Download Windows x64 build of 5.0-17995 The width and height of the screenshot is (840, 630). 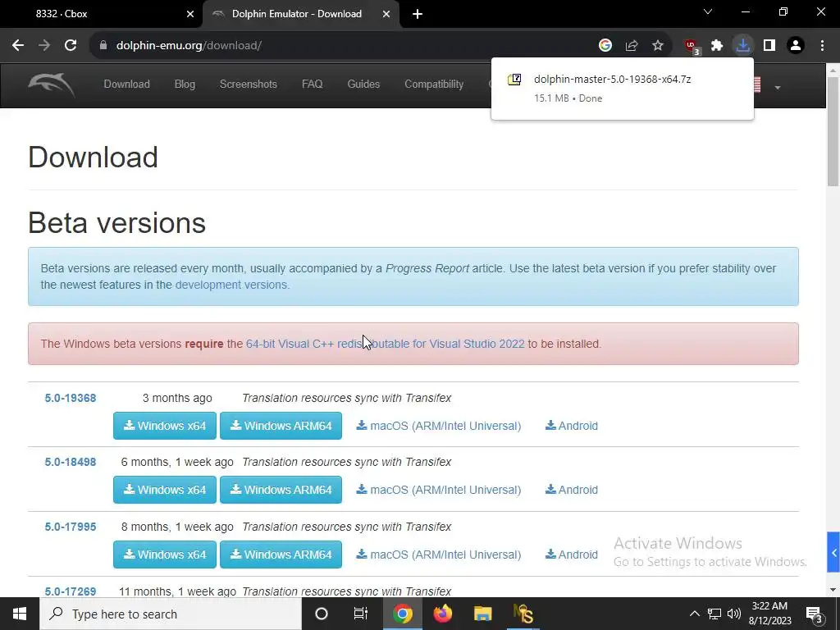(x=165, y=555)
